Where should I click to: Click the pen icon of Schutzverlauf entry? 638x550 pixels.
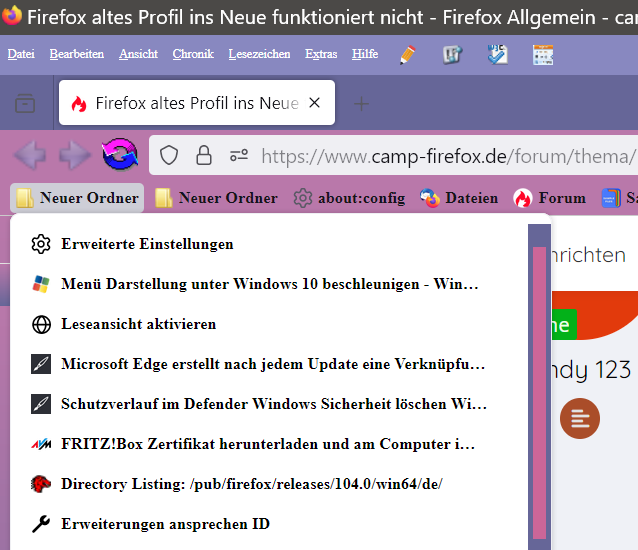coord(41,404)
